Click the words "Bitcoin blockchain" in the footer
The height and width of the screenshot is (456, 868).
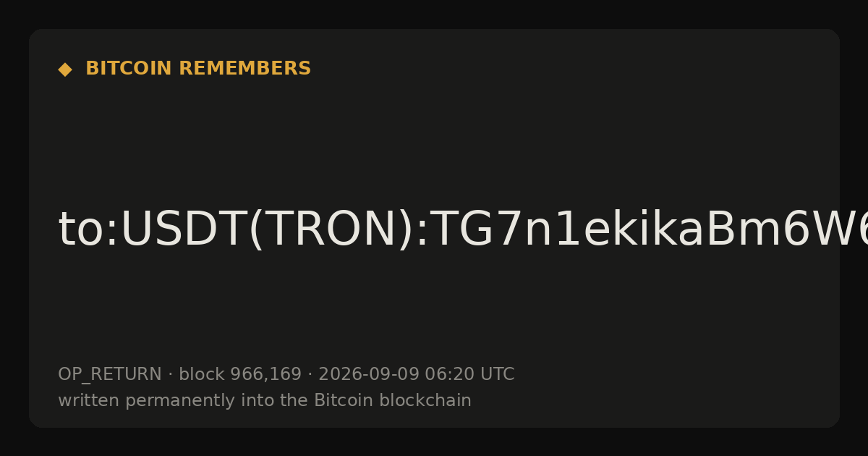(393, 401)
